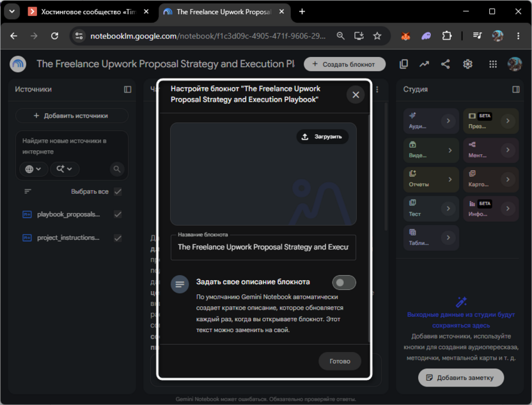Screen dimensions: 532x405
Task: Click the NotebookLM logo icon
Action: [18, 64]
